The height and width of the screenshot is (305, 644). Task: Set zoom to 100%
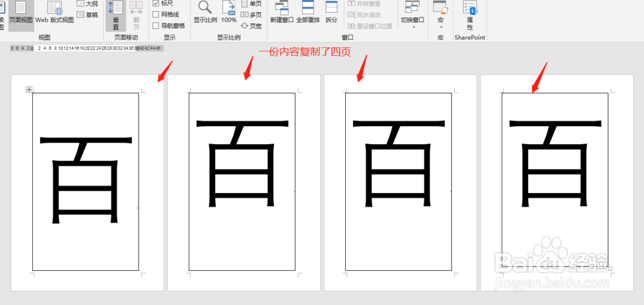coord(229,13)
